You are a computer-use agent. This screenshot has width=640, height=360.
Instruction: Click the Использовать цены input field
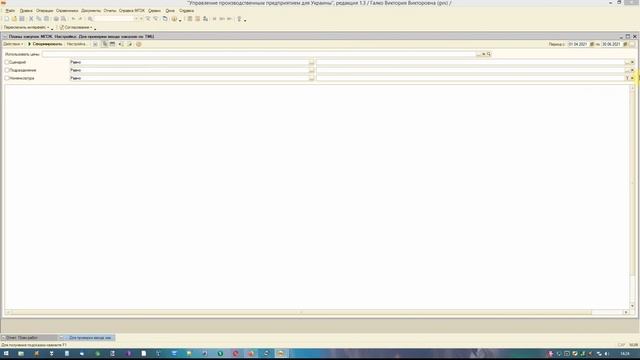click(260, 54)
